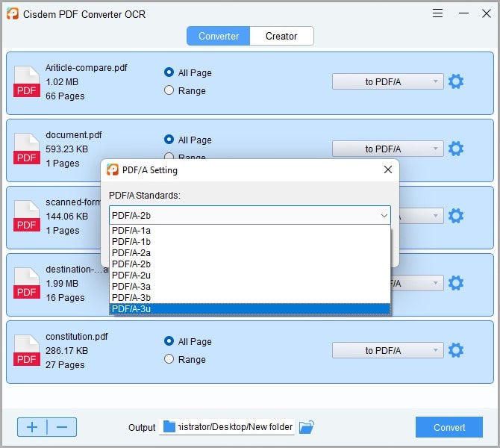The width and height of the screenshot is (500, 448).
Task: Open the to PDF/A dropdown for constitution.pdf
Action: [388, 350]
